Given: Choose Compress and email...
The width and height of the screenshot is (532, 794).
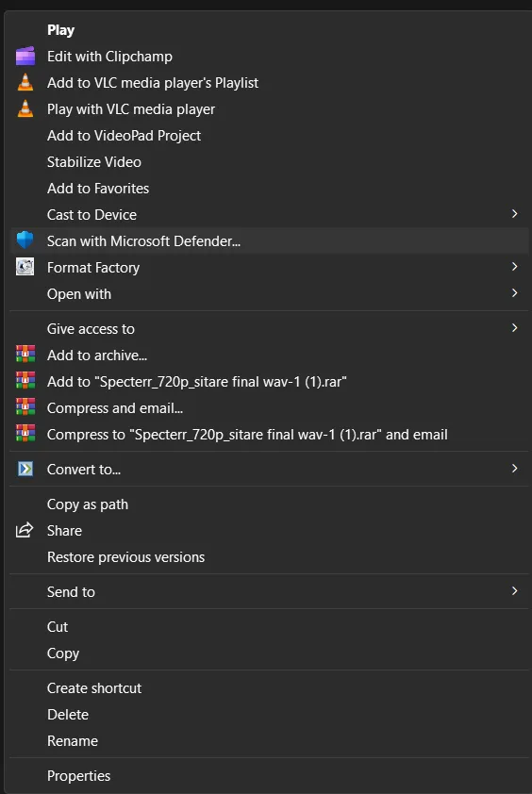Looking at the screenshot, I should [x=269, y=407].
